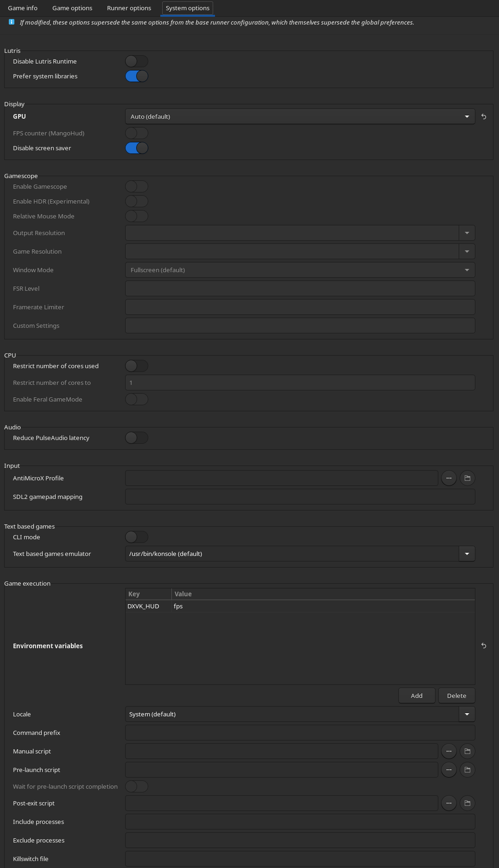This screenshot has width=499, height=868.
Task: Open the AntiMicroX Profile ellipsis menu
Action: pyautogui.click(x=449, y=478)
